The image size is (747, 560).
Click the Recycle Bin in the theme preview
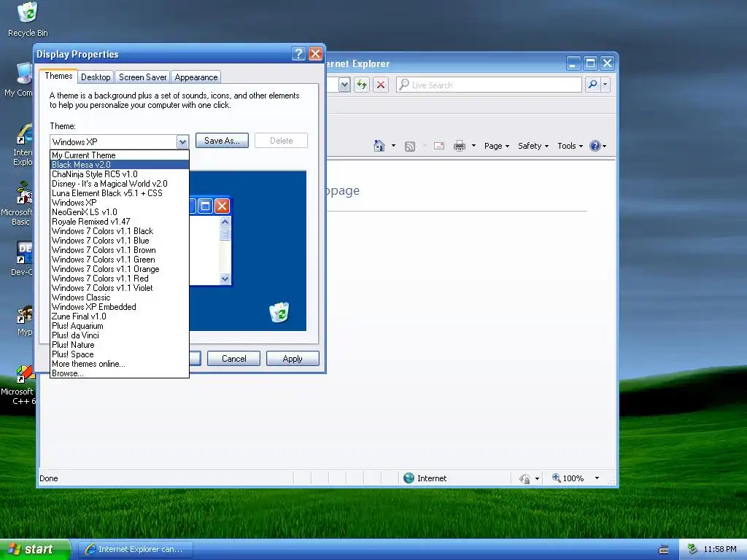click(279, 312)
